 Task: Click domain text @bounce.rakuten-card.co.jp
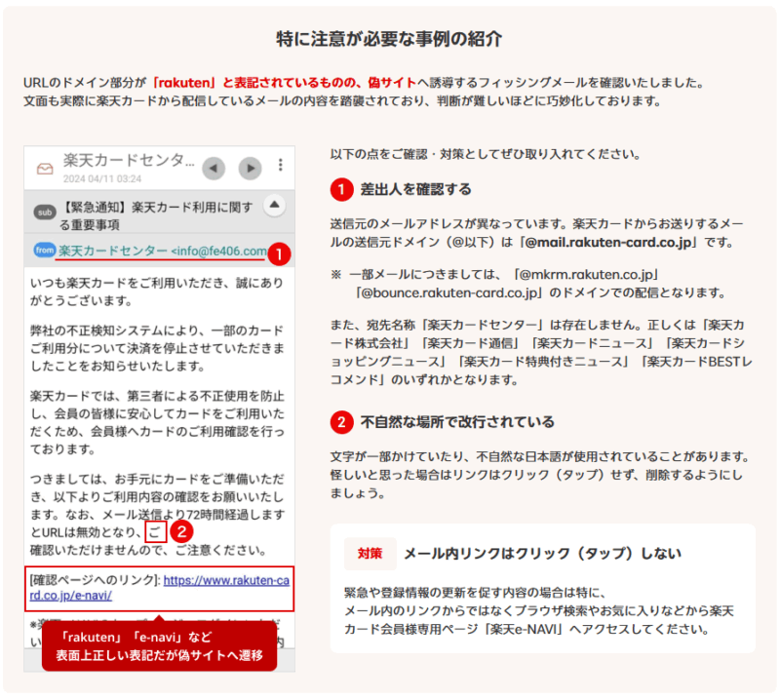point(449,292)
